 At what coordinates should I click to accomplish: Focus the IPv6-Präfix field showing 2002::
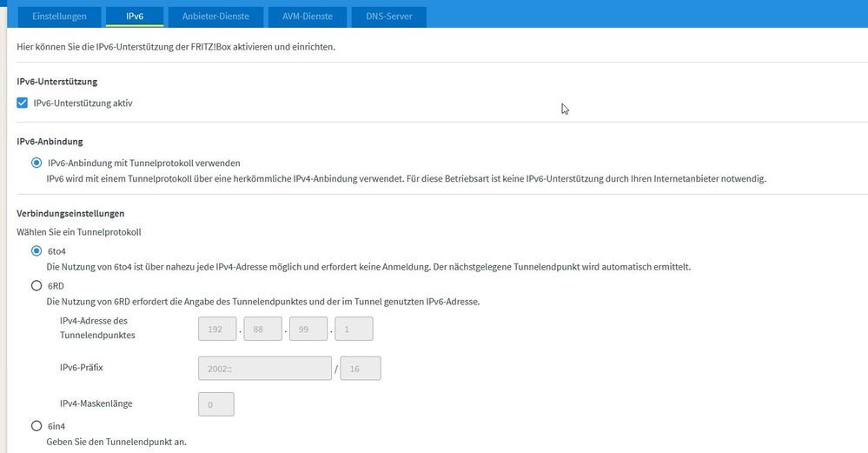pyautogui.click(x=265, y=369)
